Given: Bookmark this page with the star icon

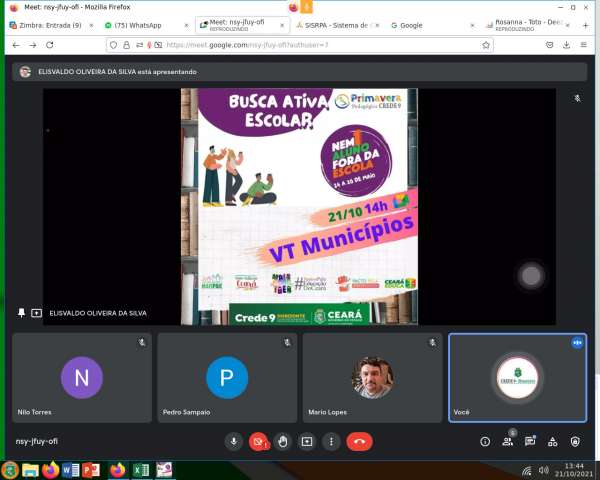Looking at the screenshot, I should 486,45.
